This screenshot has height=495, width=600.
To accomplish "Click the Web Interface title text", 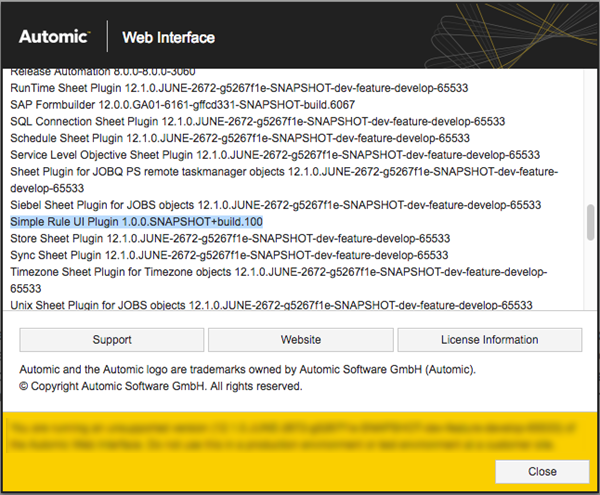I will (x=168, y=38).
